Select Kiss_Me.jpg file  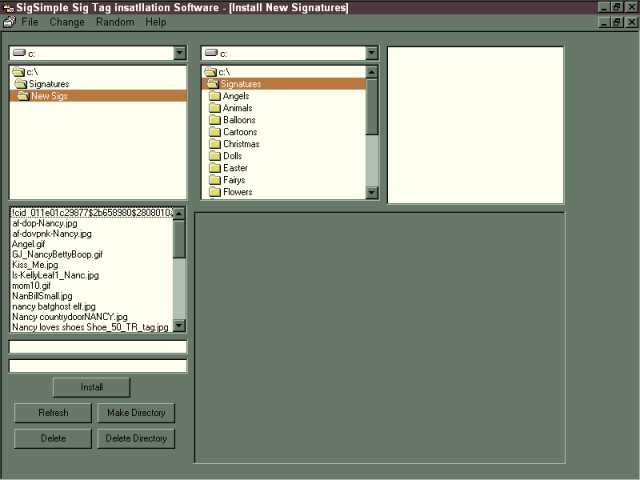click(35, 265)
